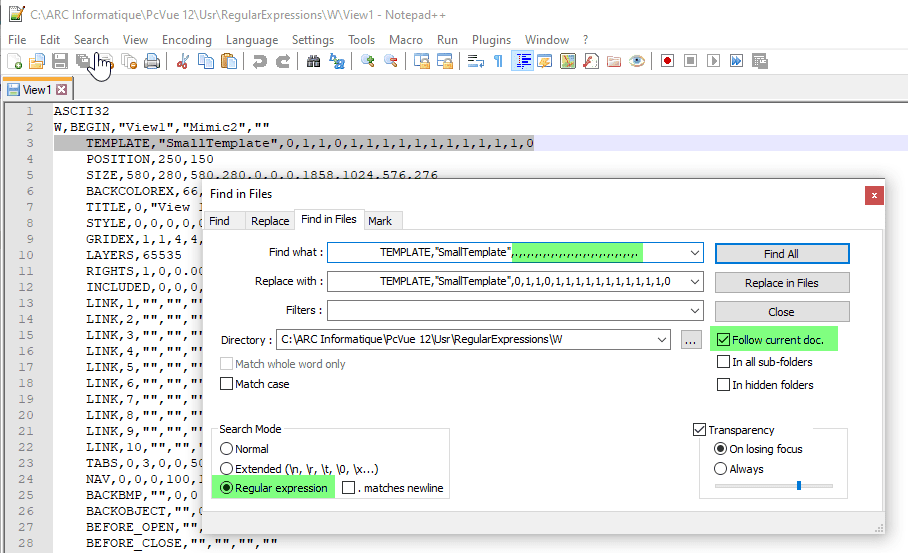The image size is (908, 553).
Task: Click the Undo arrow icon
Action: 259,61
